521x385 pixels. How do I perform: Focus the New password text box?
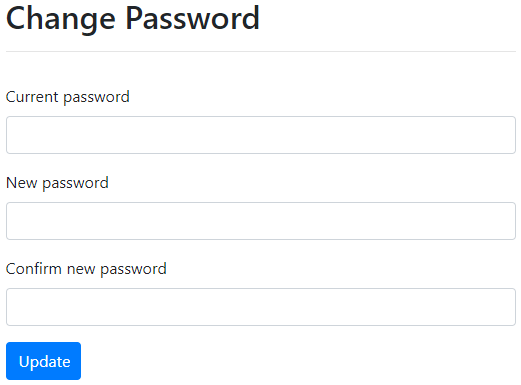click(261, 221)
